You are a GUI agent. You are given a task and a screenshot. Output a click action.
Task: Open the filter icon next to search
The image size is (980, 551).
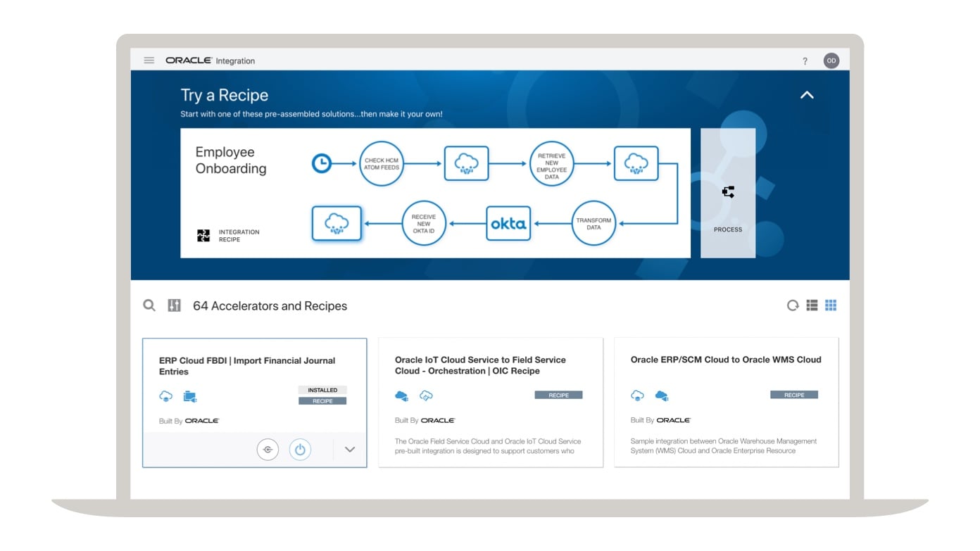[174, 305]
